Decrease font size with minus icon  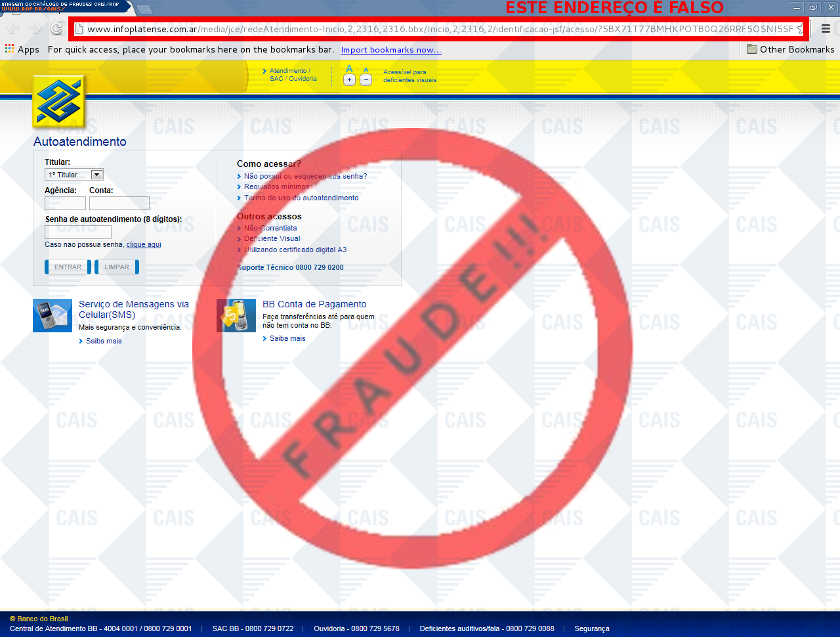(366, 79)
